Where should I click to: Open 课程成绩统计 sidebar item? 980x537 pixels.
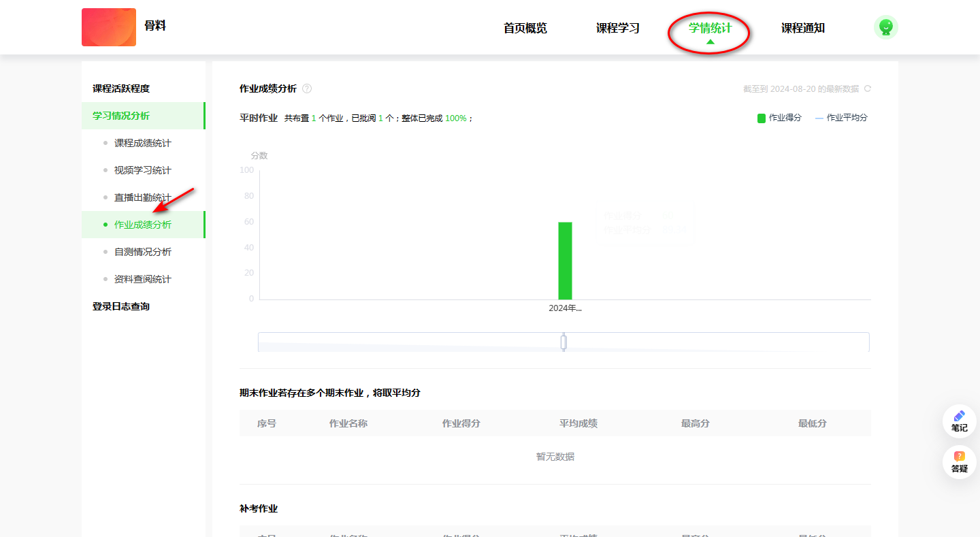[143, 143]
